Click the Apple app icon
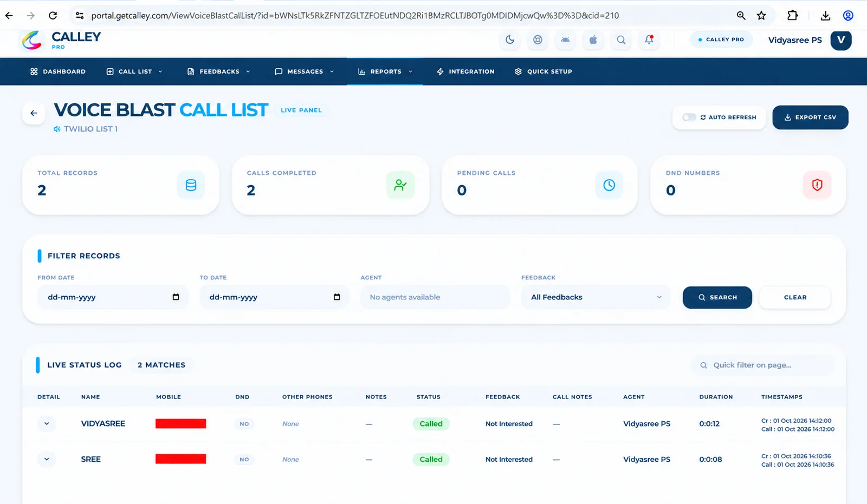 [593, 40]
